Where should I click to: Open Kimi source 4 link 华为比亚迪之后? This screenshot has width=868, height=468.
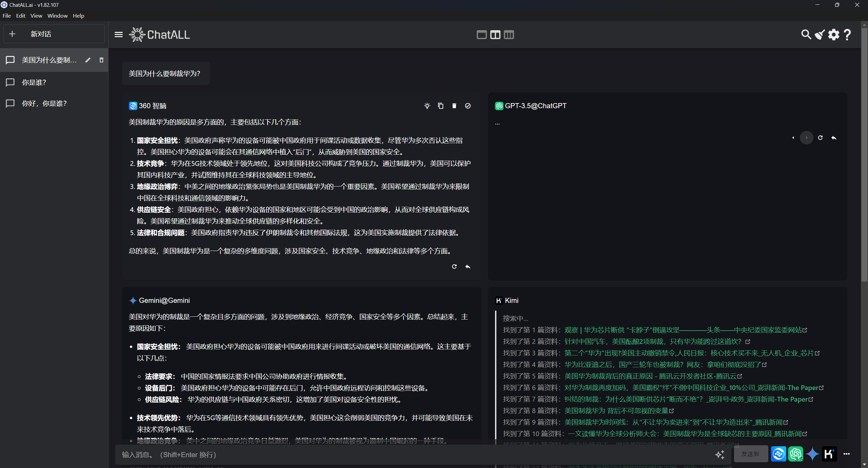[x=665, y=365]
